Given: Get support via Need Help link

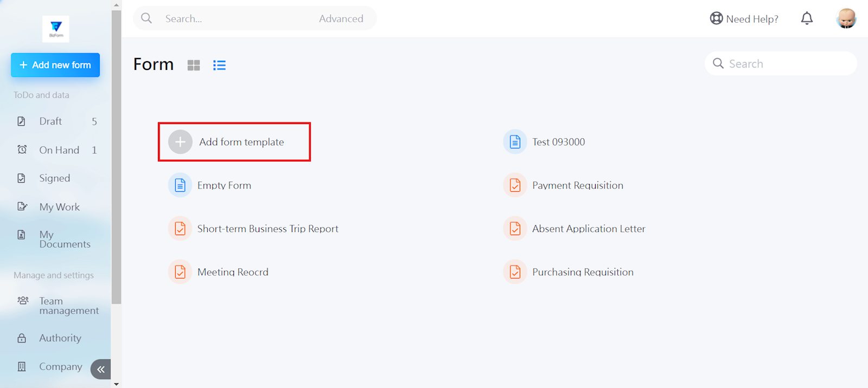Looking at the screenshot, I should pos(744,19).
